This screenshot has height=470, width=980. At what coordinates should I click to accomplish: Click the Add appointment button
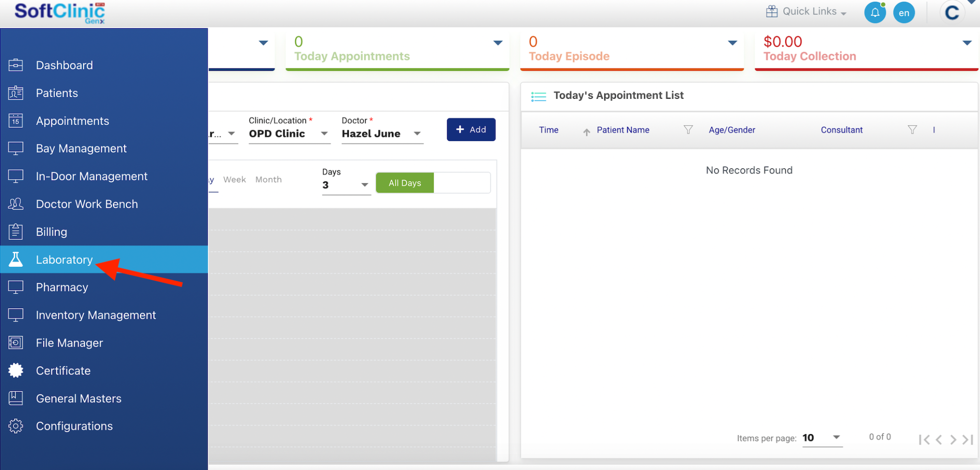pyautogui.click(x=471, y=130)
